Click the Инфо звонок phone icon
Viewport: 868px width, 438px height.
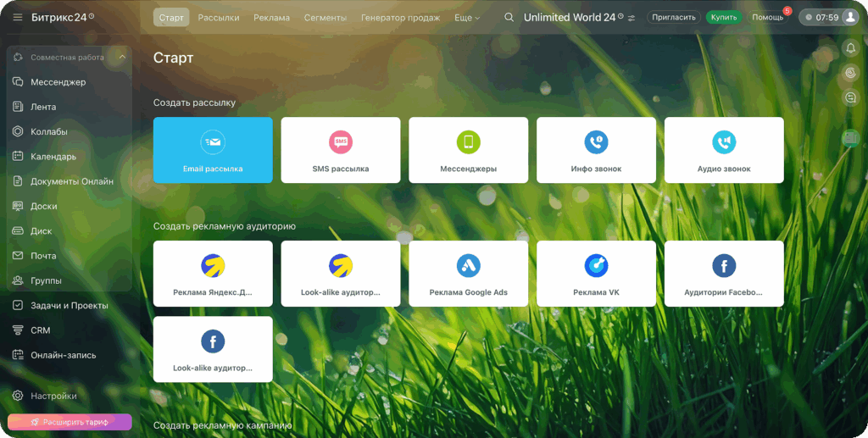596,141
